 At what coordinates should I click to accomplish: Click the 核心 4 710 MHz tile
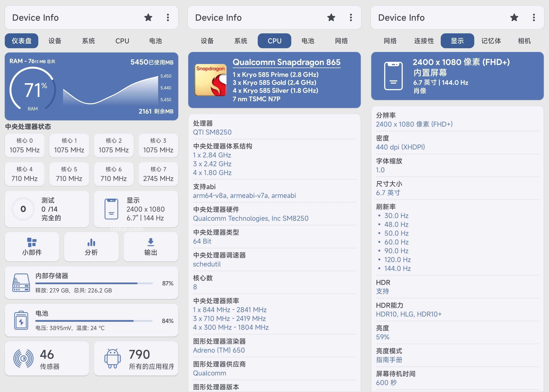tap(25, 174)
